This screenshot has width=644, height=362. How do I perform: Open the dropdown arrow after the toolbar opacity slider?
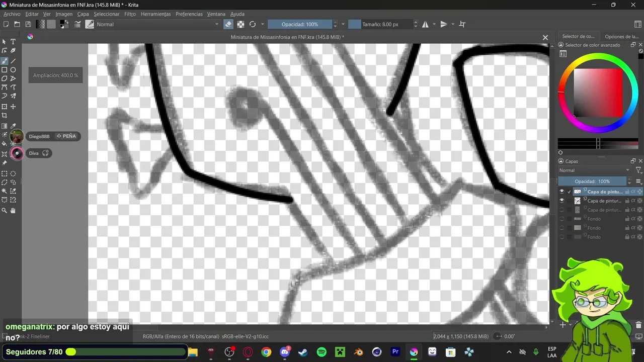tap(343, 24)
